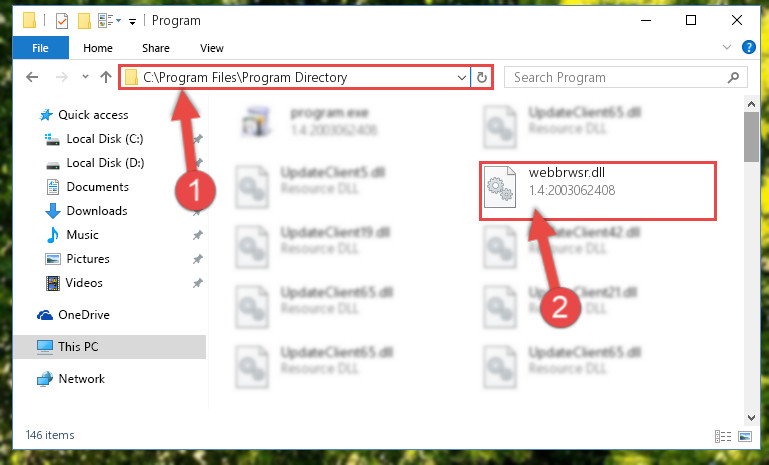Open Windows Explorer help icon
The width and height of the screenshot is (769, 465).
coord(748,48)
